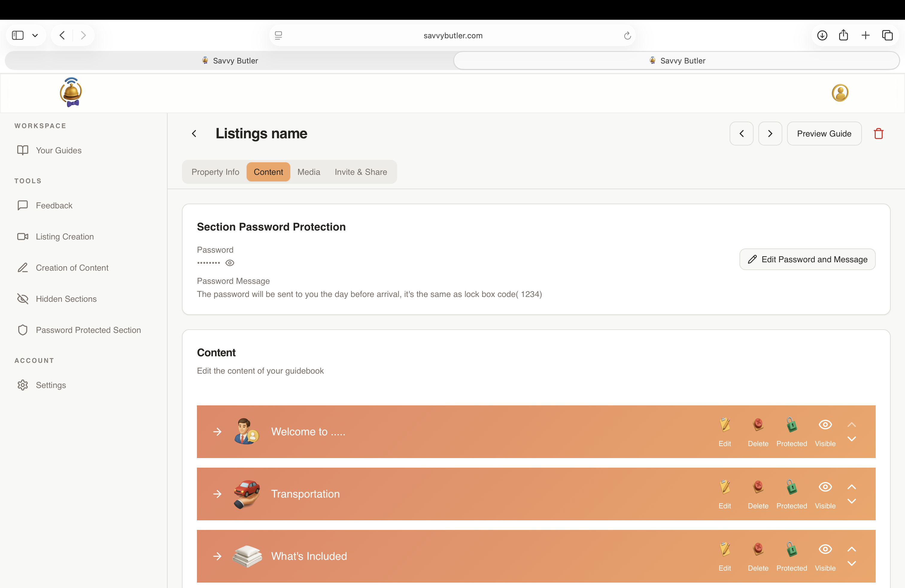Open Password Protected Section tool
Screen dimensions: 905x588
point(88,330)
